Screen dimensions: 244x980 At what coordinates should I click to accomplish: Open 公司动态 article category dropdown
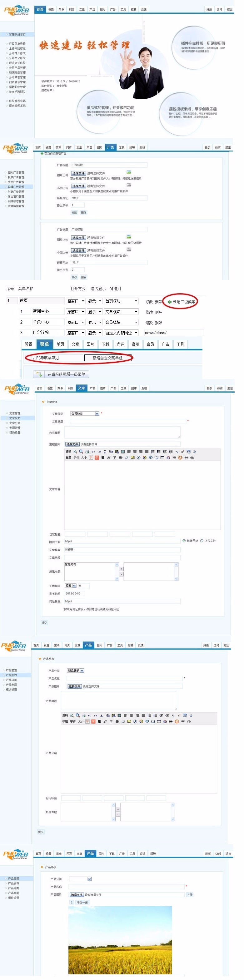(84, 413)
